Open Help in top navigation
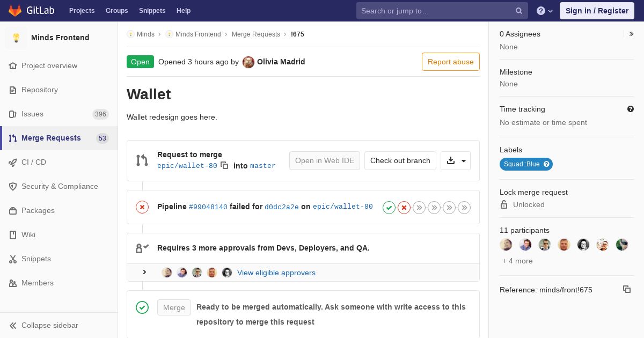 (x=184, y=11)
